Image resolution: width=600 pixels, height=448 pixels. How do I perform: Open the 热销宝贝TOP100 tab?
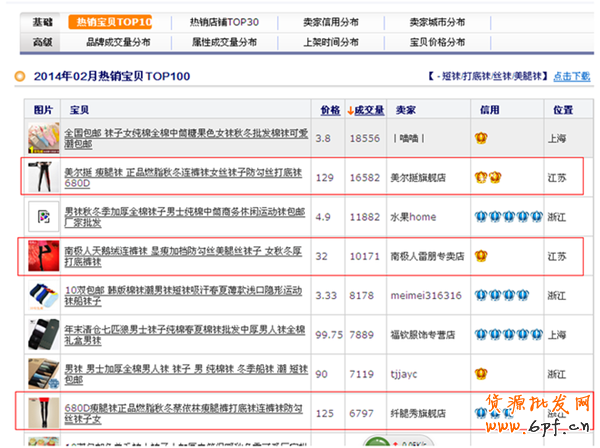click(x=111, y=21)
